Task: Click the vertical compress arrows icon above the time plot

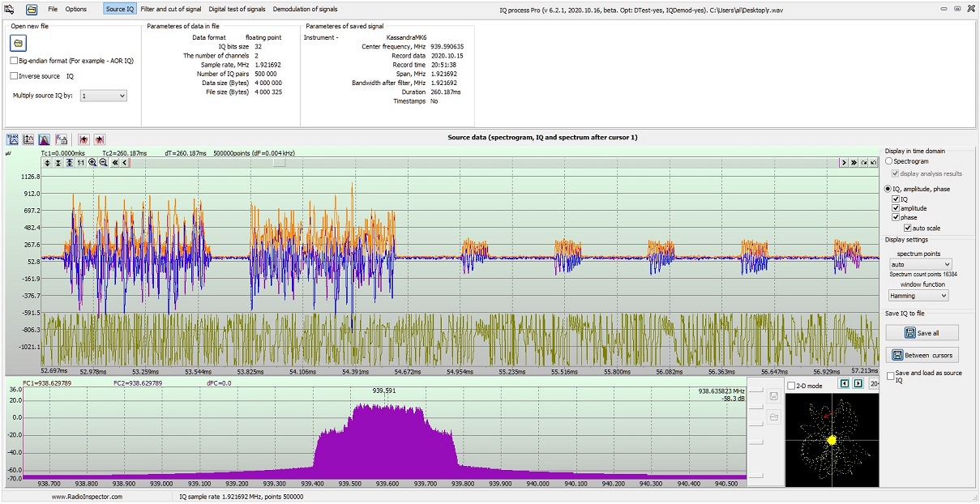Action: tap(58, 163)
